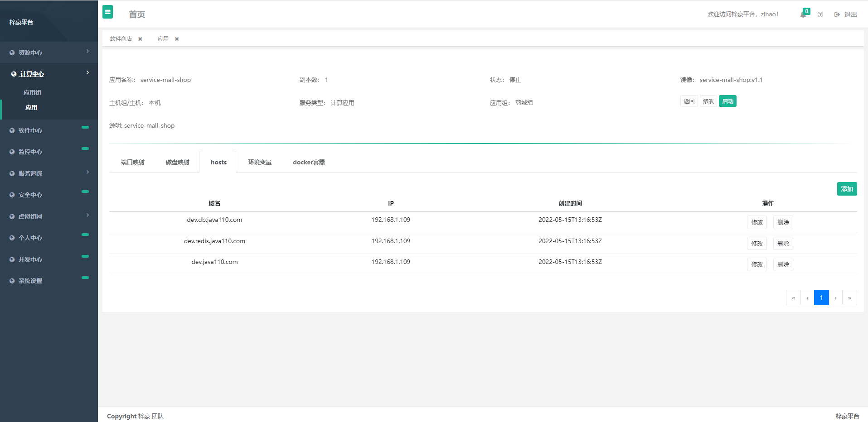This screenshot has height=422, width=868.
Task: Close the 应用 tab with its X
Action: coord(177,39)
